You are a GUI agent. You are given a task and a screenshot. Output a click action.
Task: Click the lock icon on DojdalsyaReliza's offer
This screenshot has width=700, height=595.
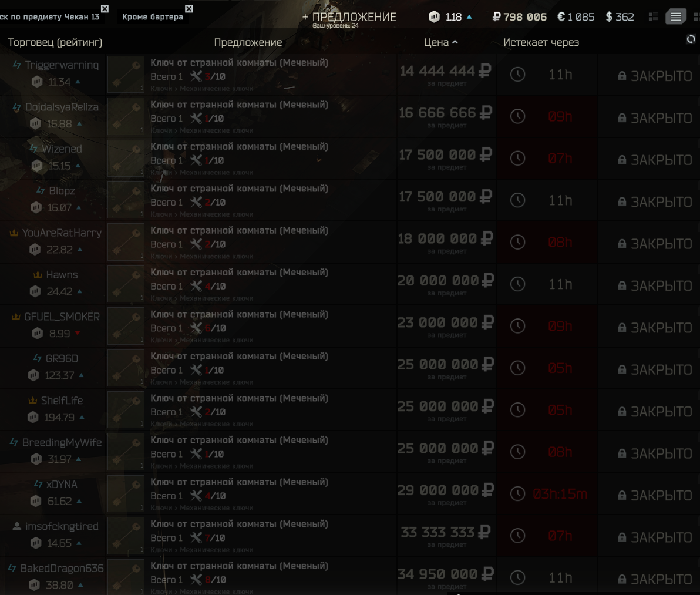pyautogui.click(x=622, y=118)
